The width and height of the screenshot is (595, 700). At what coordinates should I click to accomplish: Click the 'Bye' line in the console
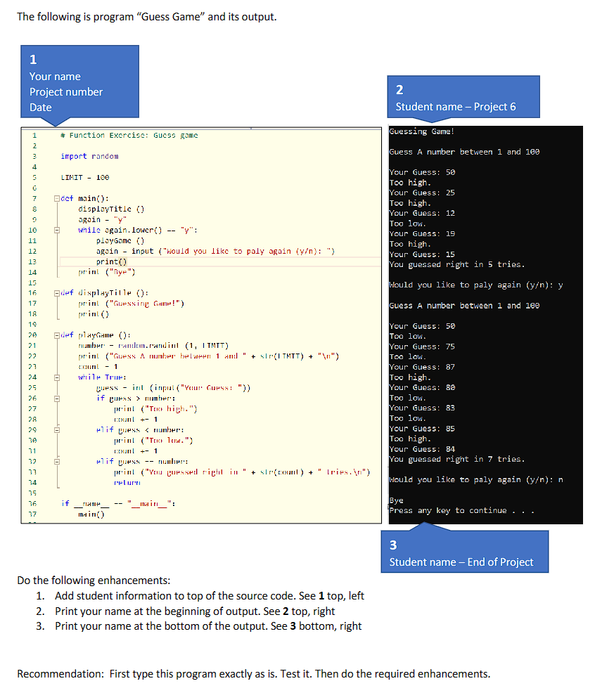[396, 501]
